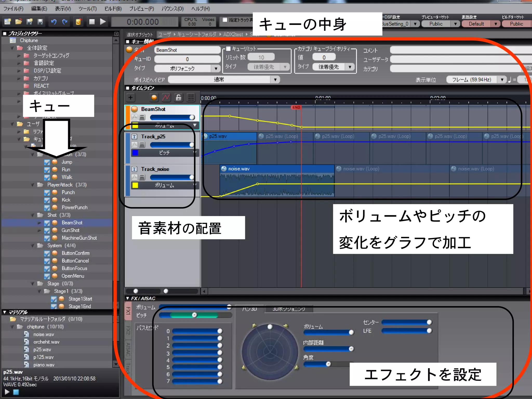Redo the last action

pyautogui.click(x=65, y=22)
